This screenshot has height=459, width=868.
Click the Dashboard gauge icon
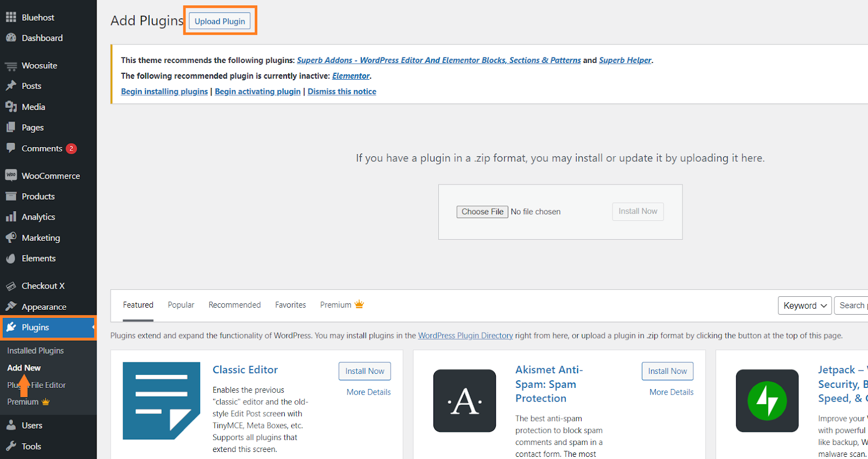11,38
